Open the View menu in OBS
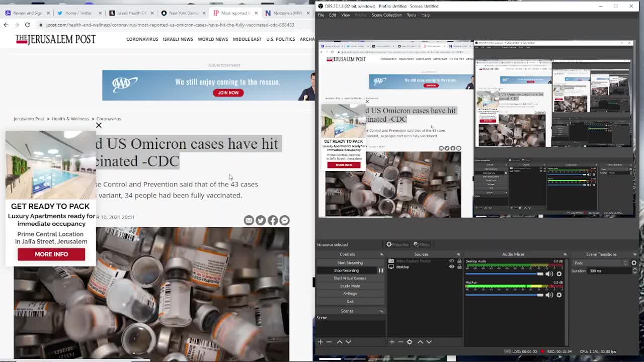 (346, 15)
